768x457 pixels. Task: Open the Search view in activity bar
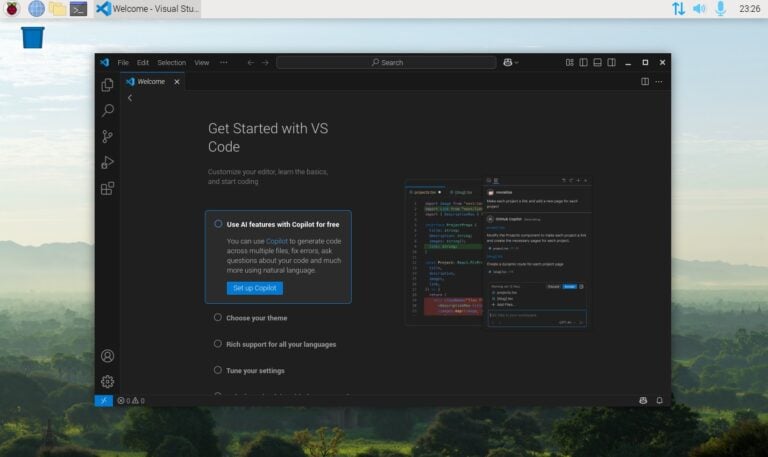pyautogui.click(x=107, y=110)
